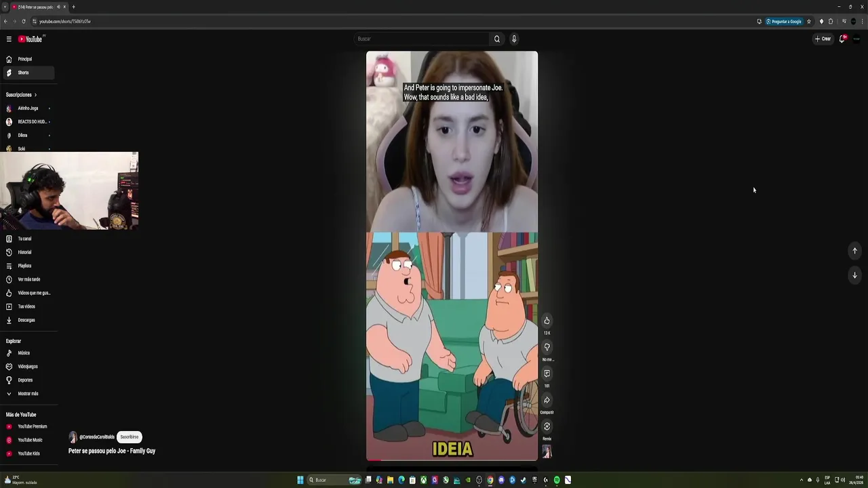The width and height of the screenshot is (868, 488).
Task: Open the Short's sound thumbnail
Action: [547, 452]
